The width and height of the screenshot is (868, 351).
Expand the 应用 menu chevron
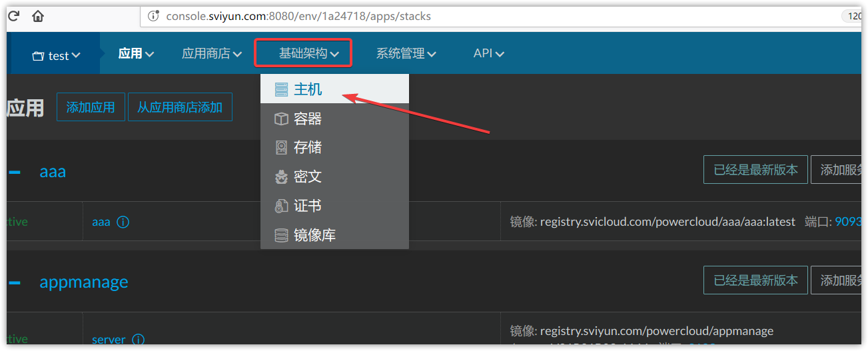point(149,54)
